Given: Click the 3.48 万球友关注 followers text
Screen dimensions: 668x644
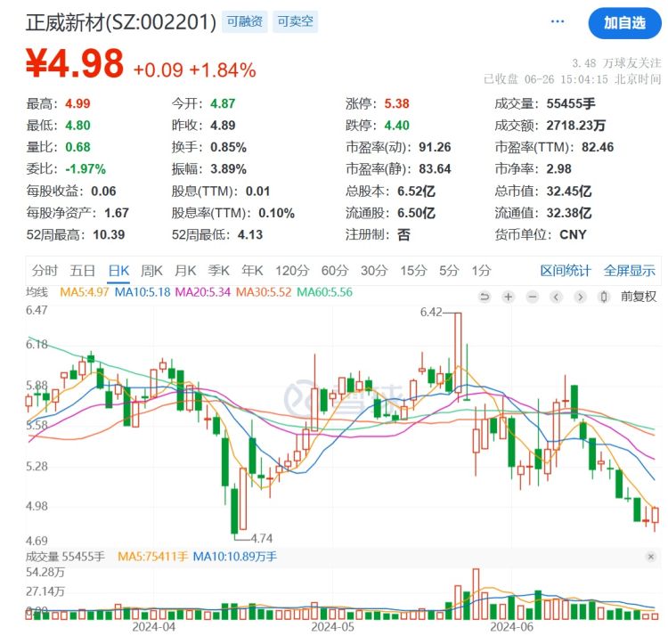Looking at the screenshot, I should point(616,63).
